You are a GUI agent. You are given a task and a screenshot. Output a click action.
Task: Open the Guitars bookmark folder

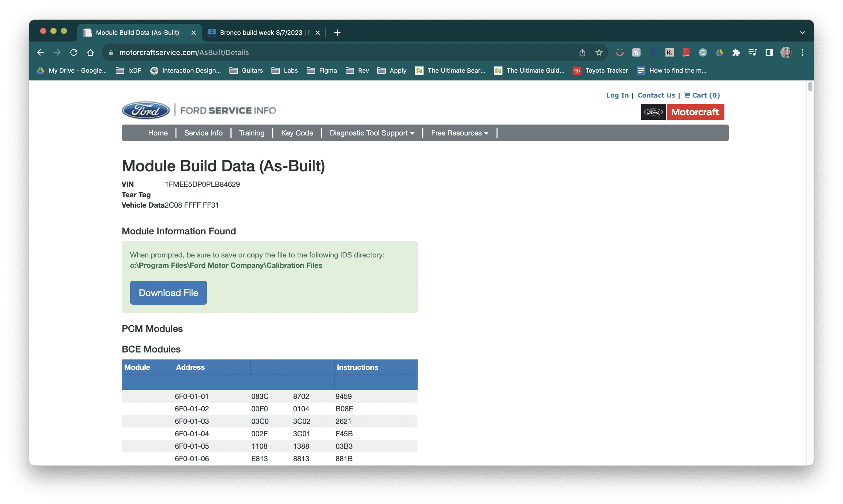pyautogui.click(x=246, y=70)
